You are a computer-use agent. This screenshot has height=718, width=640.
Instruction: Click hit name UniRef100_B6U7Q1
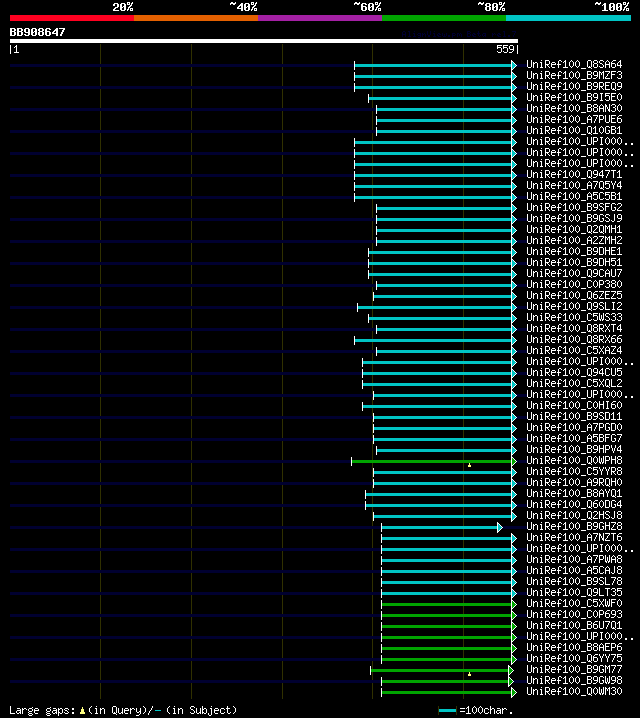coord(574,625)
